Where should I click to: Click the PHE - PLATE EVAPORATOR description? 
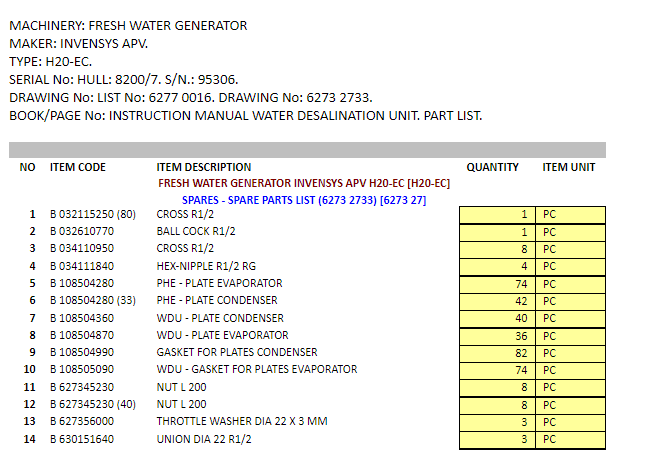[x=219, y=283]
